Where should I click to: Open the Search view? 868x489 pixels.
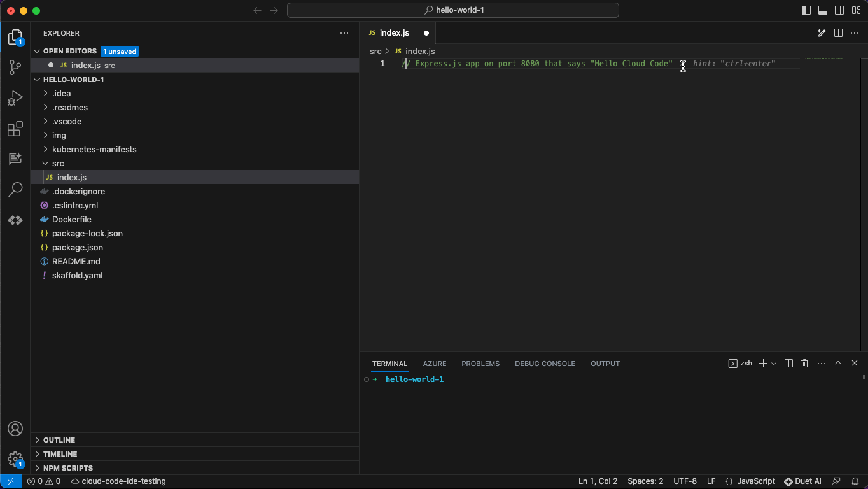point(15,190)
